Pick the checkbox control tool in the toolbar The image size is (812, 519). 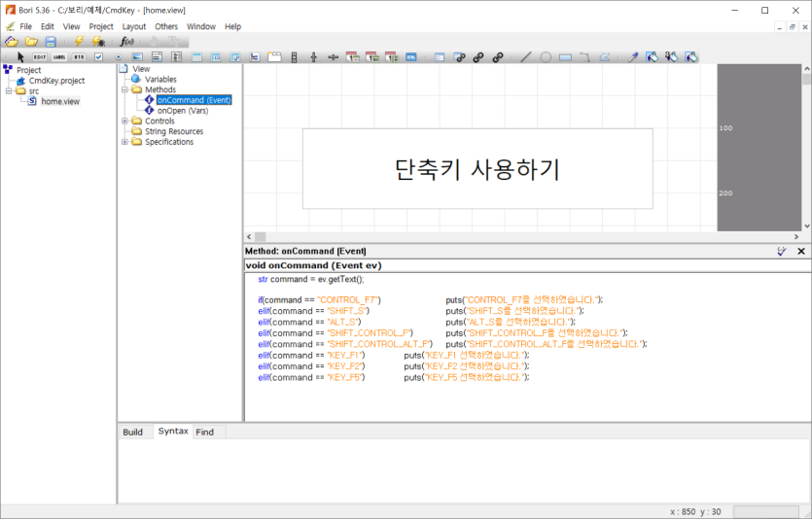point(98,57)
